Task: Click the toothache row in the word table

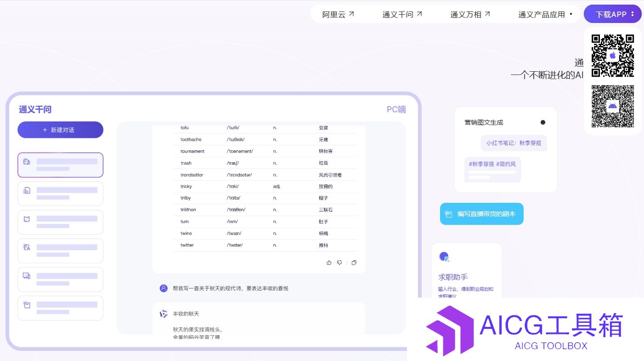Action: pos(265,139)
